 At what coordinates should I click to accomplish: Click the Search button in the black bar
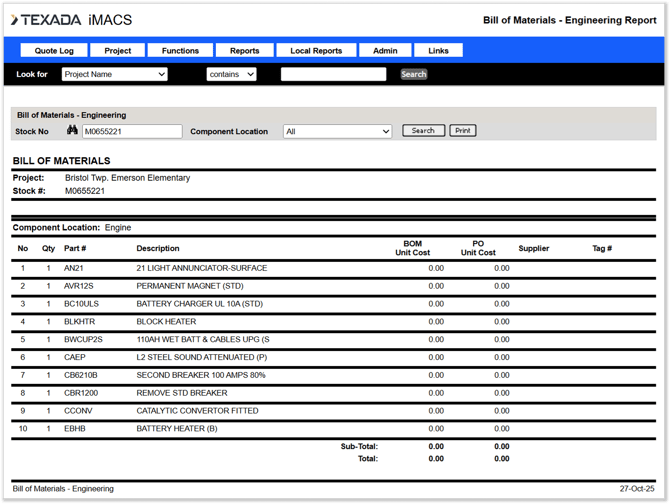413,74
